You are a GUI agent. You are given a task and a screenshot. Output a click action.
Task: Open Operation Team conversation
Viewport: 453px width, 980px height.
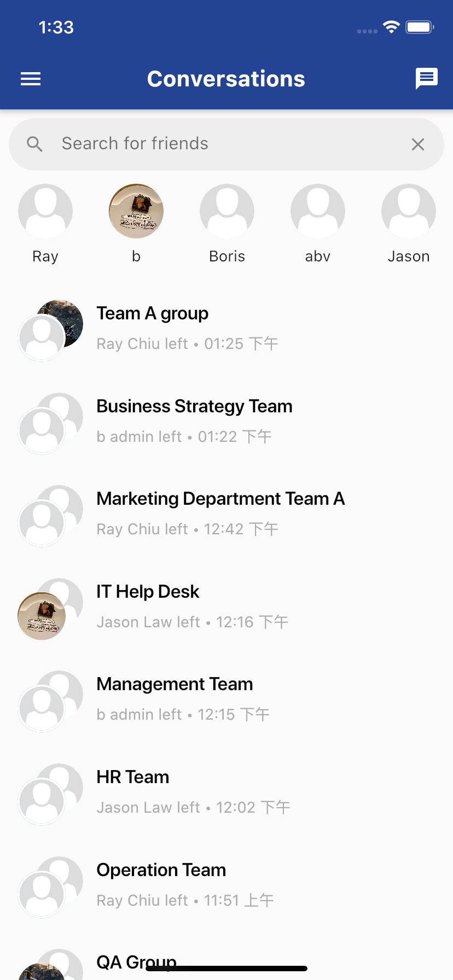click(x=226, y=885)
